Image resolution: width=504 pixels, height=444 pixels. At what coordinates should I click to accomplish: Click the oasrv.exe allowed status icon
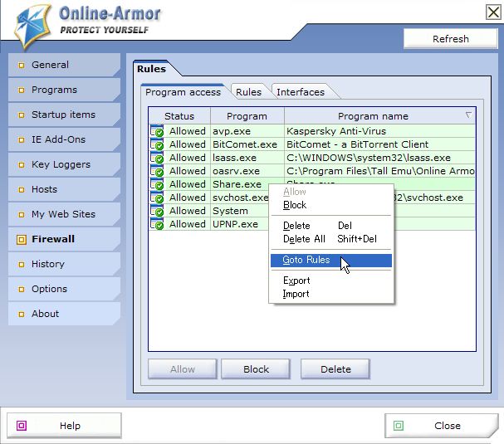tap(157, 171)
